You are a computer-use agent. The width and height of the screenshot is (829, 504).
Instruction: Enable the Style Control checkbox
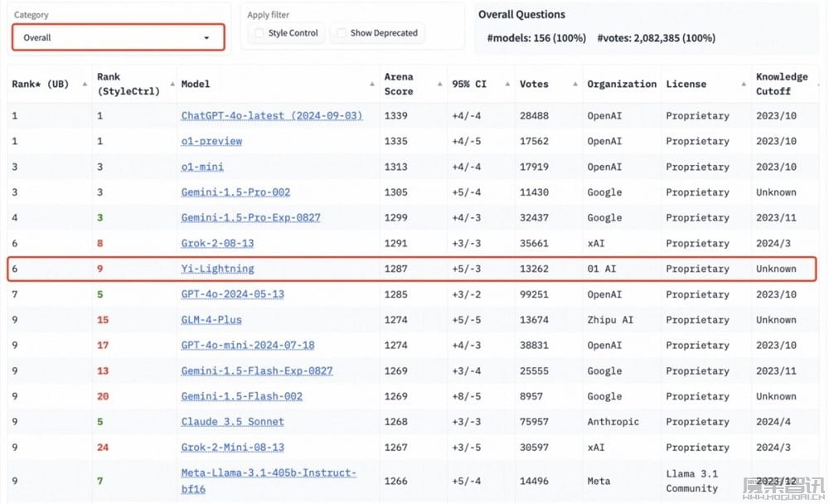point(259,33)
